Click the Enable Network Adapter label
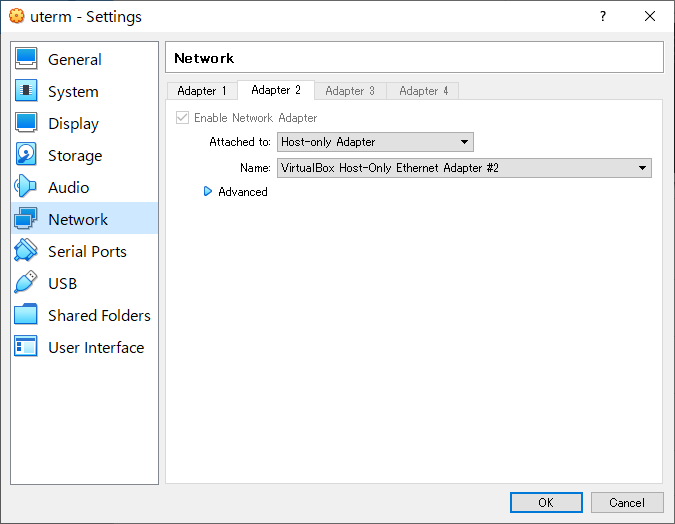The height and width of the screenshot is (524, 675). coord(256,118)
